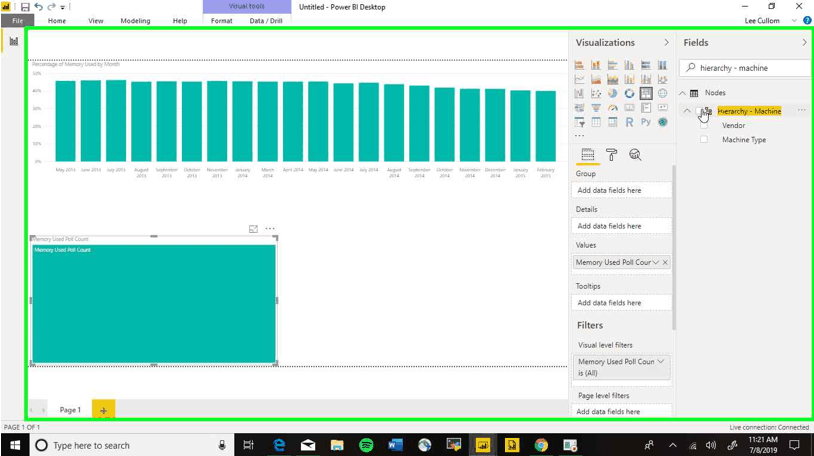This screenshot has width=814, height=456.
Task: Open the Modeling ribbon tab
Action: [135, 21]
